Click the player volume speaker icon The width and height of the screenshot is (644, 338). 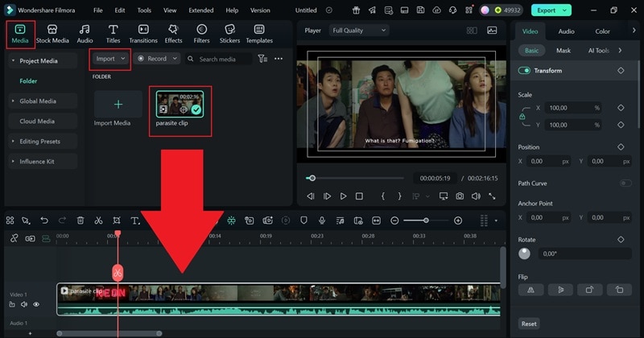476,196
